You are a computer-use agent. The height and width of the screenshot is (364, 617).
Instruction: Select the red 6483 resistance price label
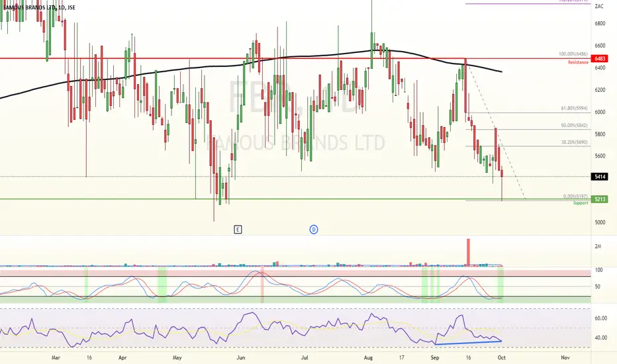pos(600,59)
